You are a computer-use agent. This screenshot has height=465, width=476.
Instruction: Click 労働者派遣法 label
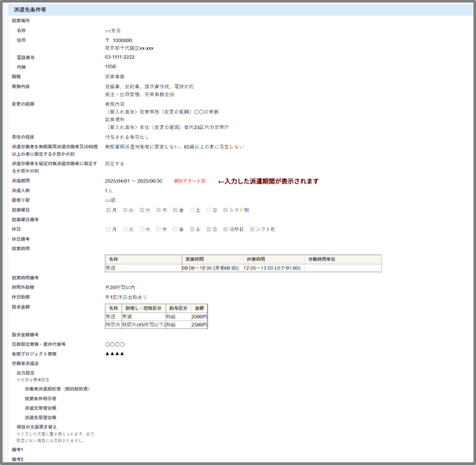(25, 363)
